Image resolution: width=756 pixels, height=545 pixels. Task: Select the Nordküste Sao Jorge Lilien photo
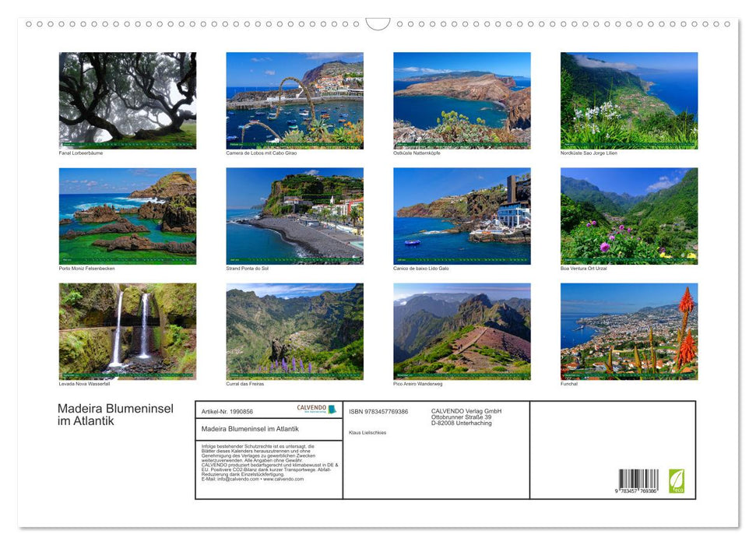(629, 100)
